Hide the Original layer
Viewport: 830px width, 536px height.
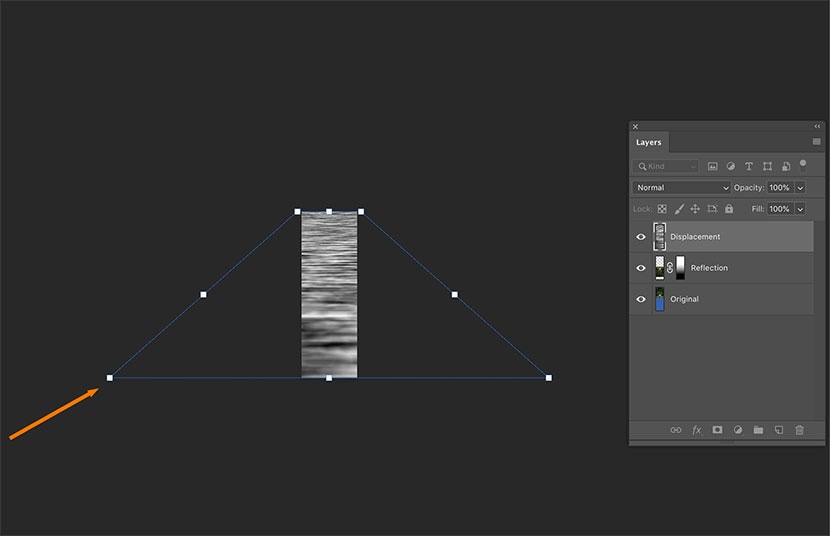(x=641, y=299)
